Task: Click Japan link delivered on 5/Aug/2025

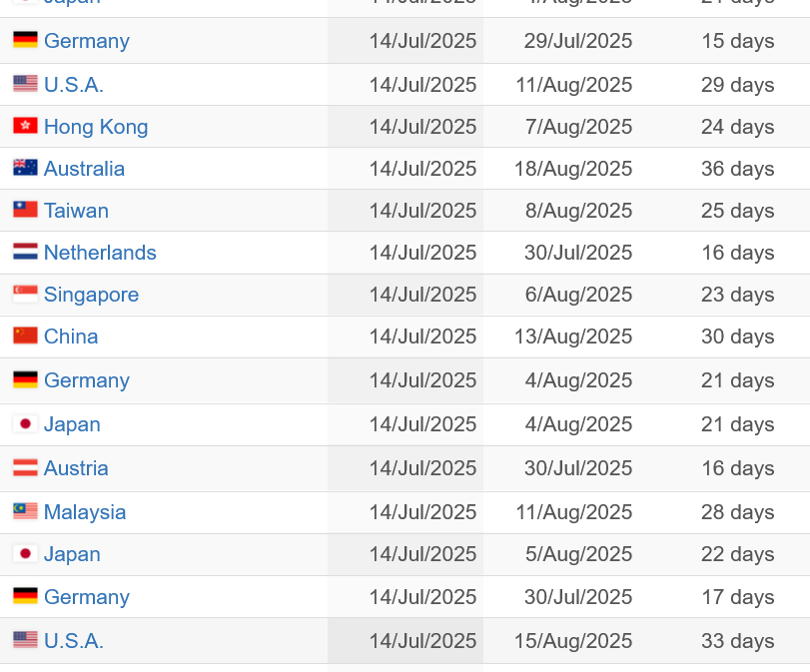Action: 72,554
